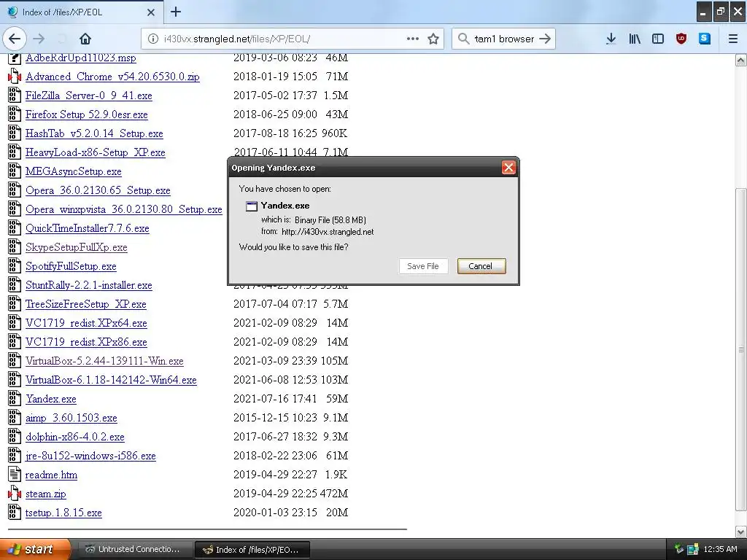Submit search with the go arrow

pos(544,39)
